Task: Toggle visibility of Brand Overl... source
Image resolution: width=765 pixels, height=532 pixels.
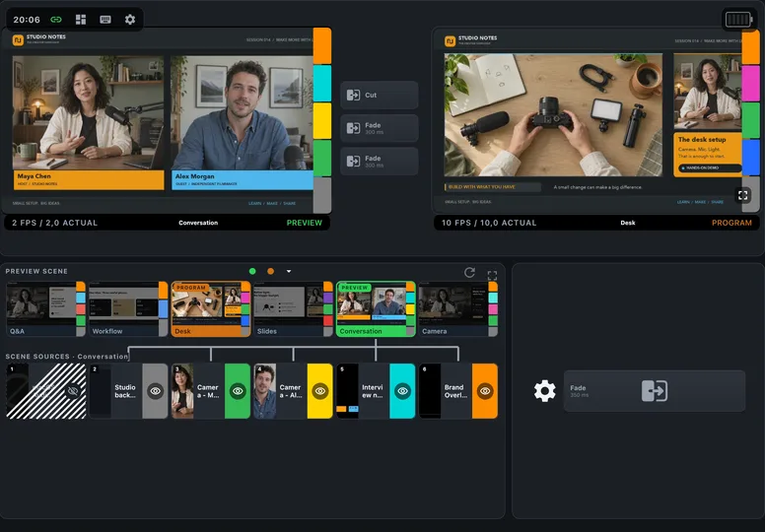Action: pyautogui.click(x=485, y=391)
